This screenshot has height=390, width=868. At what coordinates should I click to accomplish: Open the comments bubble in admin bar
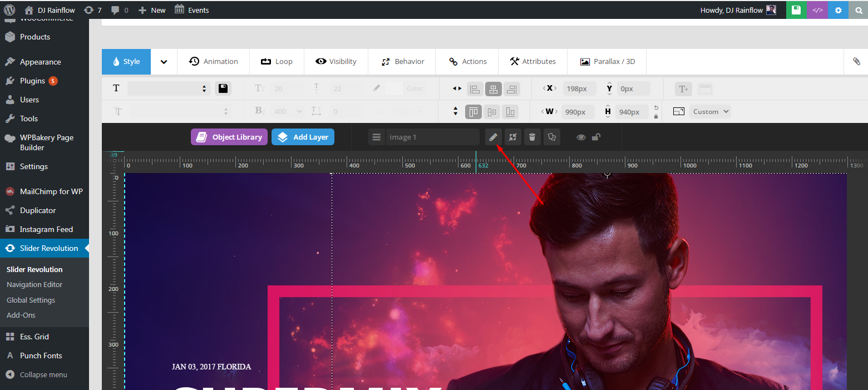coord(120,10)
